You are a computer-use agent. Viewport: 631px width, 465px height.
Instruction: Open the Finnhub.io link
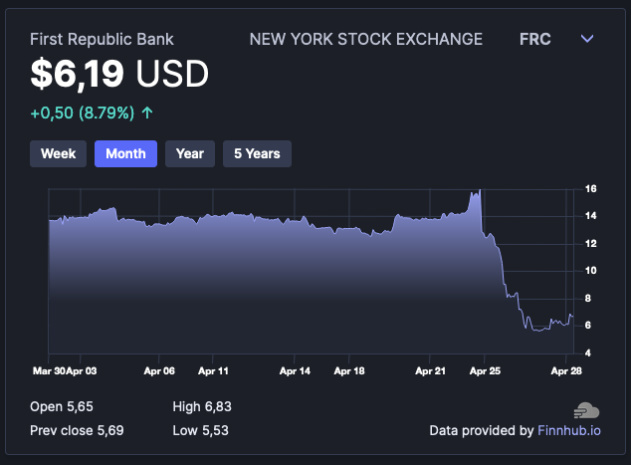click(569, 431)
